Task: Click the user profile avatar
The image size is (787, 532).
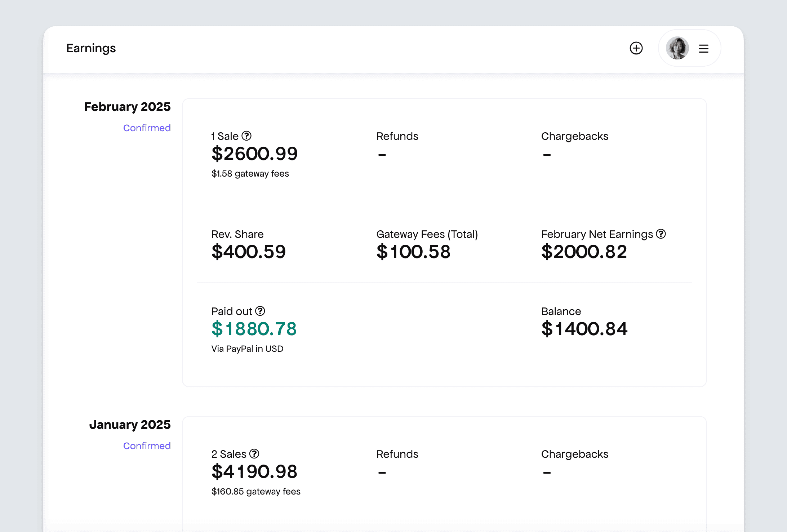Action: click(x=677, y=48)
